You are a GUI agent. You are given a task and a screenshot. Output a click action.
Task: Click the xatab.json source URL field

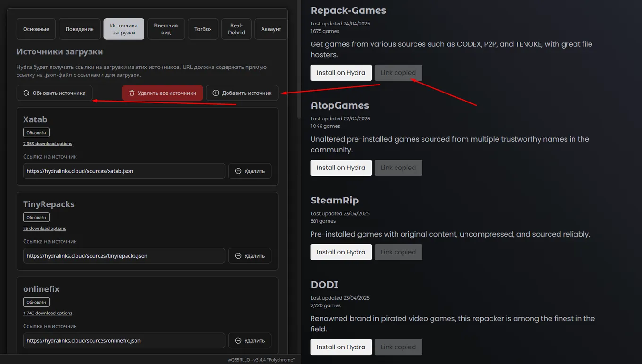click(124, 171)
